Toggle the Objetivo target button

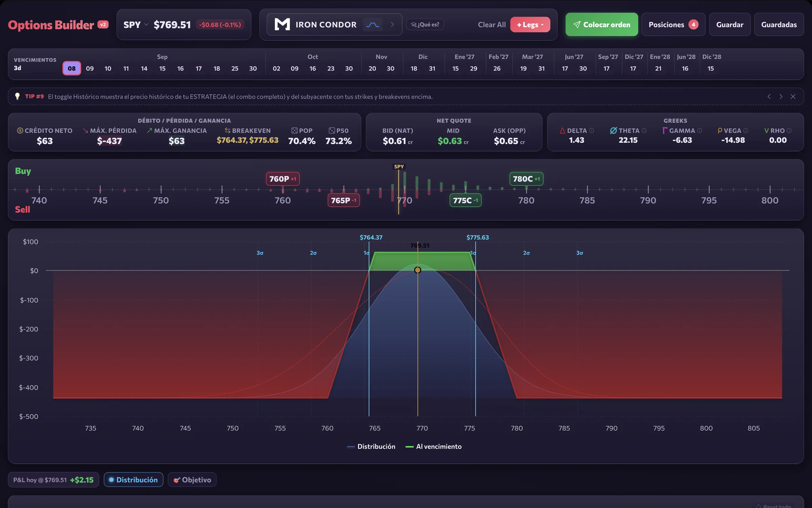point(192,480)
